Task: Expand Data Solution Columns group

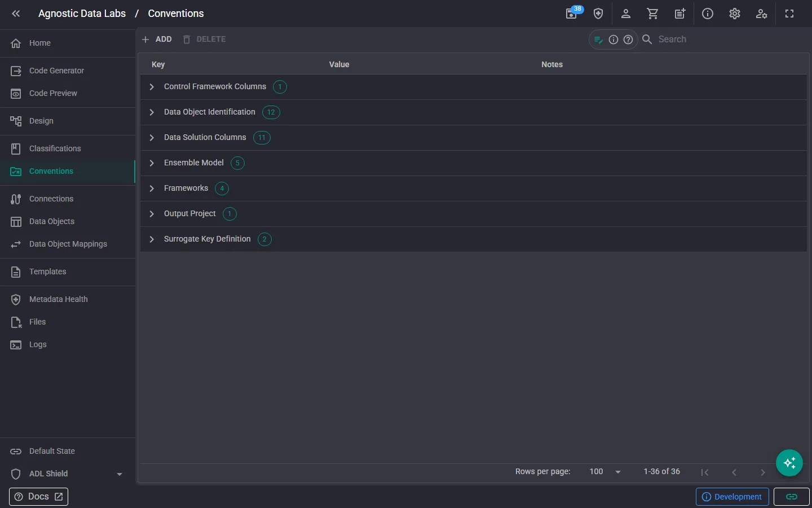Action: click(152, 138)
